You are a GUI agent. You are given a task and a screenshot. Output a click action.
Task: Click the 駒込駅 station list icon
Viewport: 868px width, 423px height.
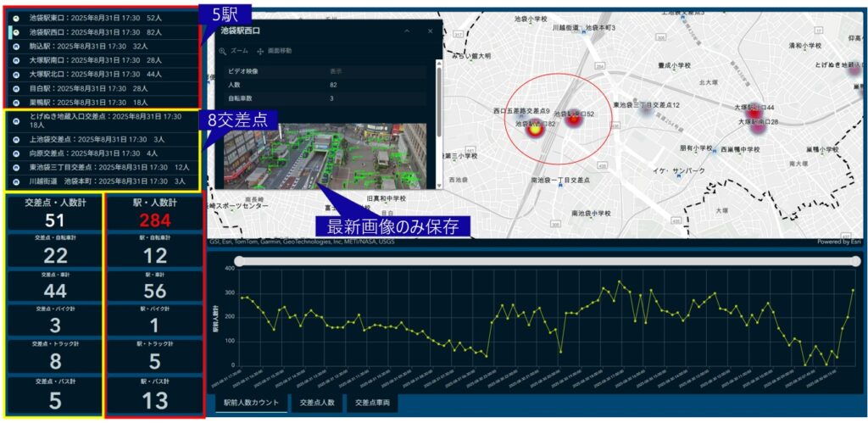[x=15, y=46]
